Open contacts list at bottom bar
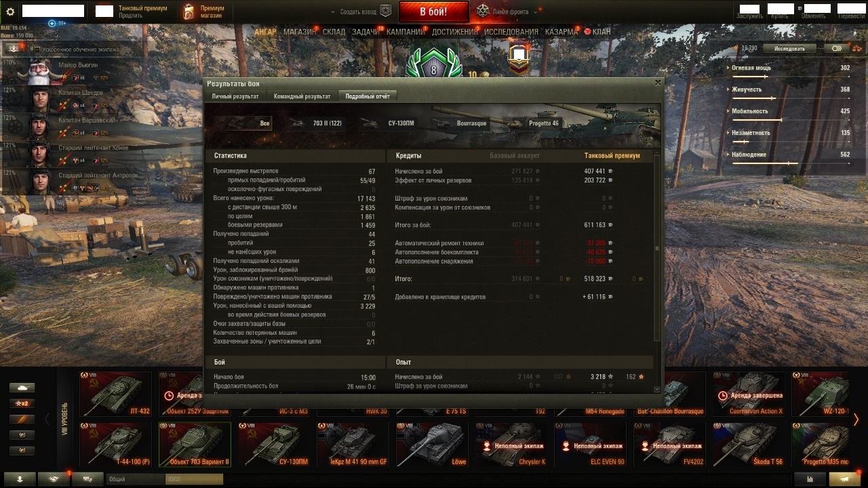Image resolution: width=868 pixels, height=488 pixels. pos(20,479)
